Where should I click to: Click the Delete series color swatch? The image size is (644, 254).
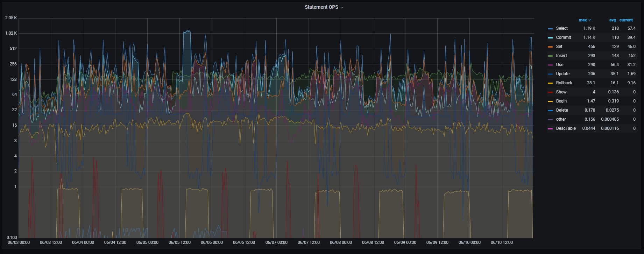(x=550, y=111)
